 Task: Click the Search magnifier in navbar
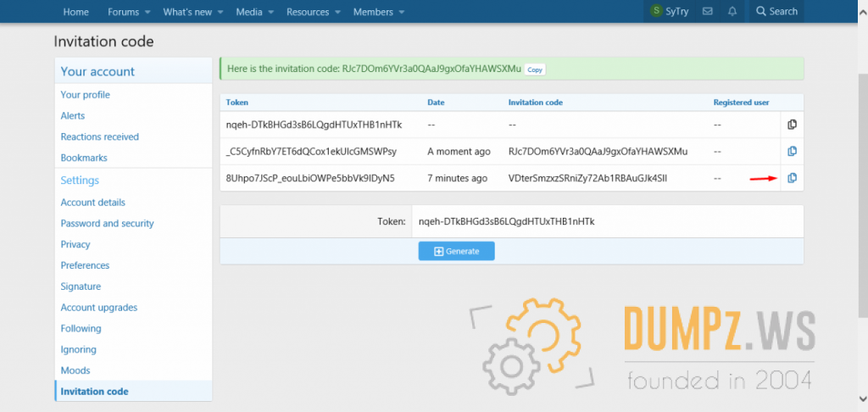tap(761, 12)
